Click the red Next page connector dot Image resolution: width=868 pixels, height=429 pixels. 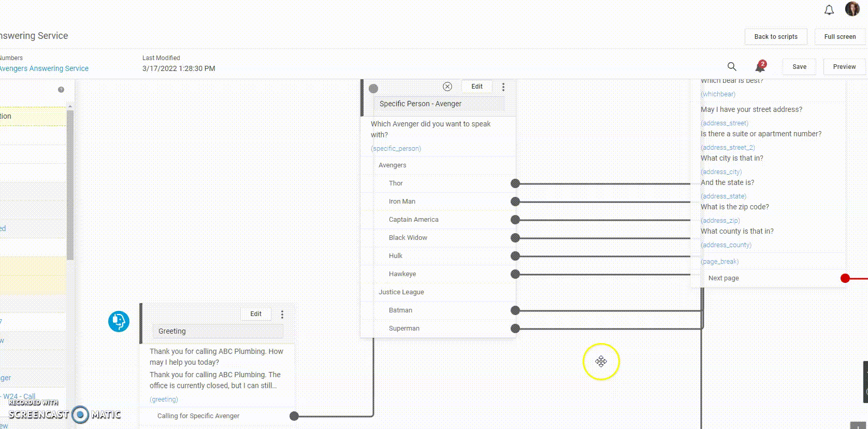[845, 278]
